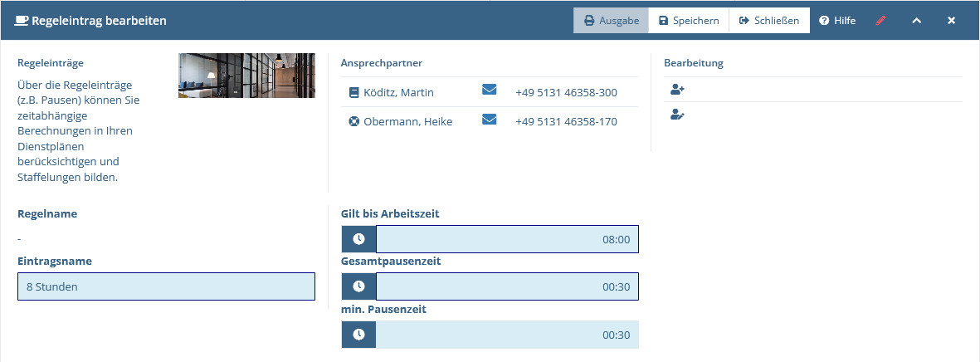Open the office thumbnail image
This screenshot has height=362, width=980.
pos(247,76)
